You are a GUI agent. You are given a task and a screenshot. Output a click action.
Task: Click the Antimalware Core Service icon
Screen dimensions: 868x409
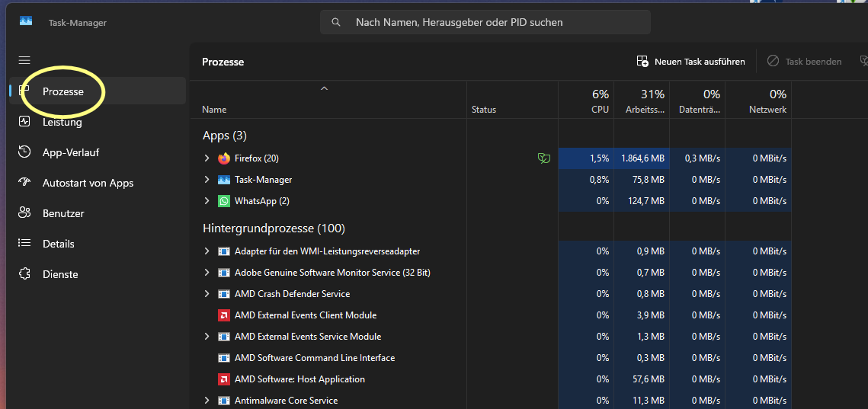point(223,401)
